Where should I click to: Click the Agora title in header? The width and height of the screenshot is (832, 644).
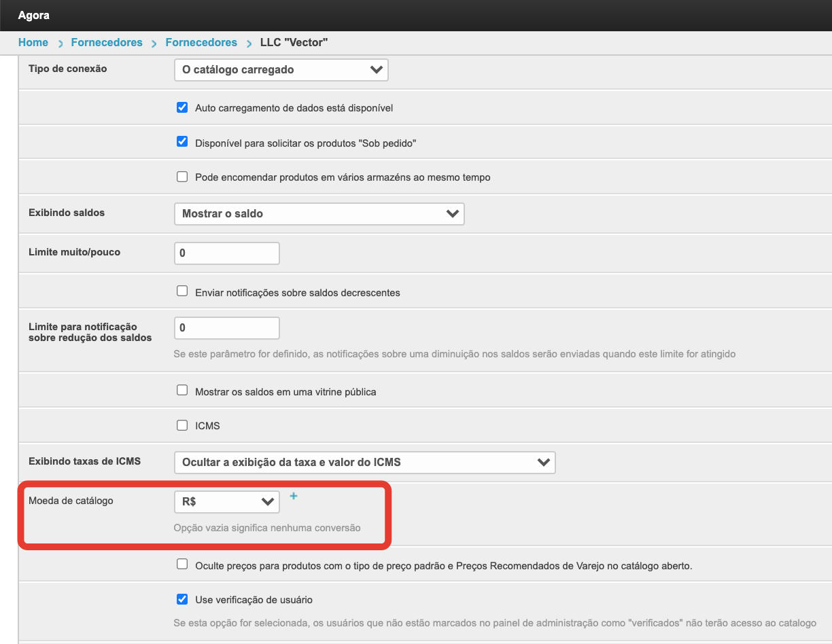click(34, 15)
